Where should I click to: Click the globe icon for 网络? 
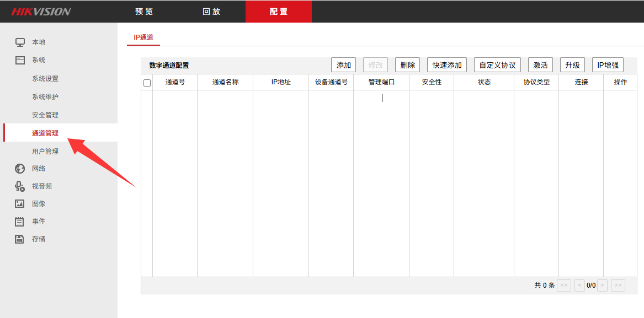click(x=20, y=169)
